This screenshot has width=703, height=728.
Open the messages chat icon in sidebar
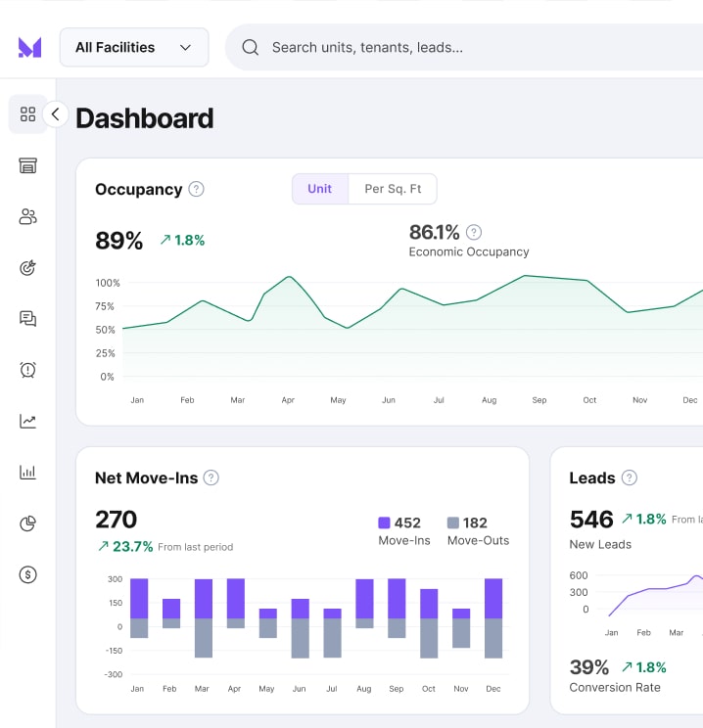(x=27, y=319)
